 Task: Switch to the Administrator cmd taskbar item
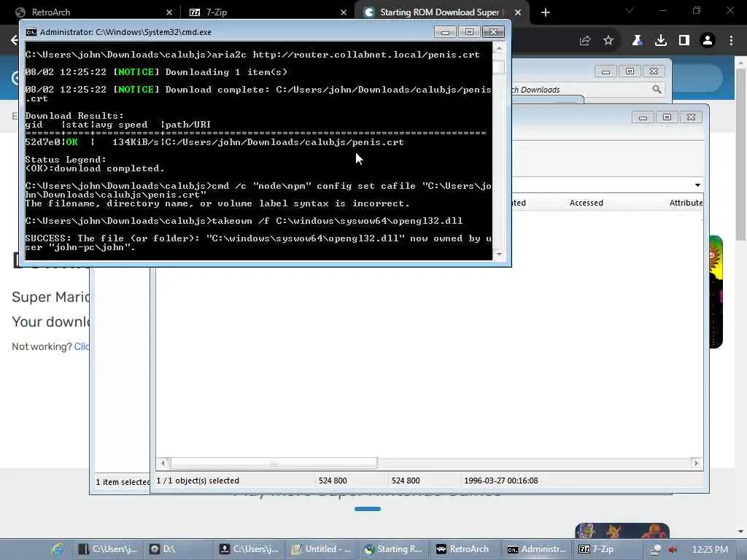coord(536,549)
